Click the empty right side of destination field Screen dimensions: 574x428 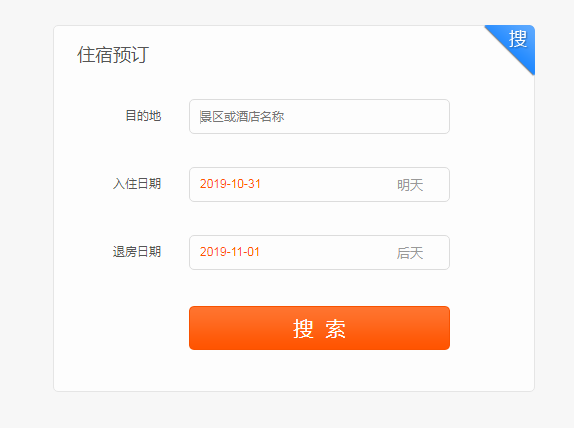[x=366, y=116]
